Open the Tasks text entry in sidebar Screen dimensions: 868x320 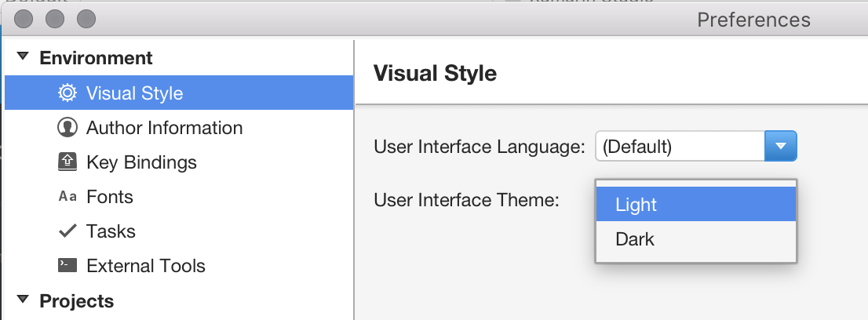(x=111, y=231)
